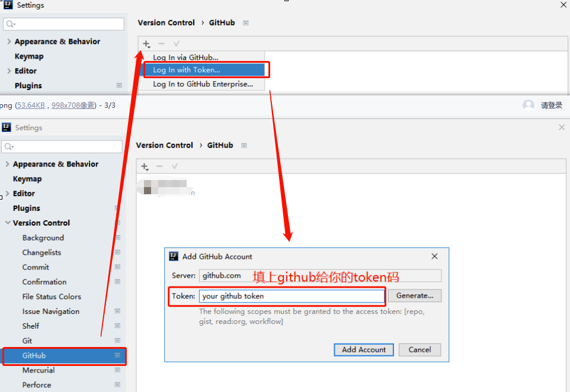Open Commit settings page
The image size is (570, 392).
pyautogui.click(x=36, y=267)
